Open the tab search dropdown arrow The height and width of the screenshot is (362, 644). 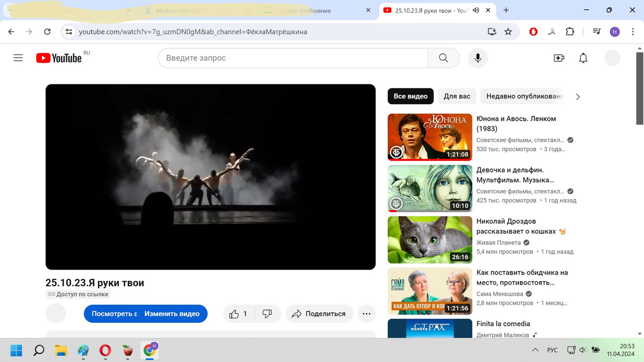point(10,10)
